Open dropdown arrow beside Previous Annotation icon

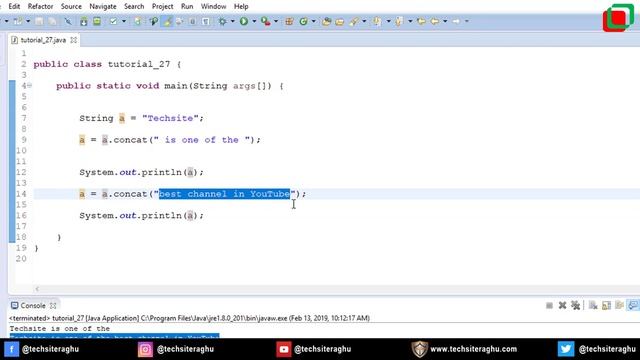click(x=410, y=21)
